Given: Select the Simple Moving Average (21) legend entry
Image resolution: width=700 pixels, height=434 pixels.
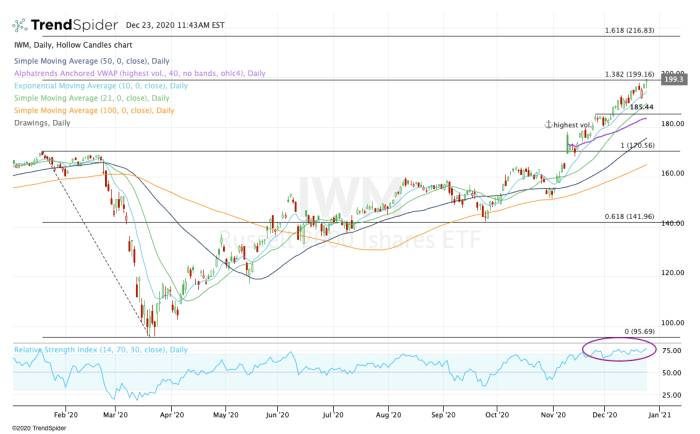Looking at the screenshot, I should [92, 98].
